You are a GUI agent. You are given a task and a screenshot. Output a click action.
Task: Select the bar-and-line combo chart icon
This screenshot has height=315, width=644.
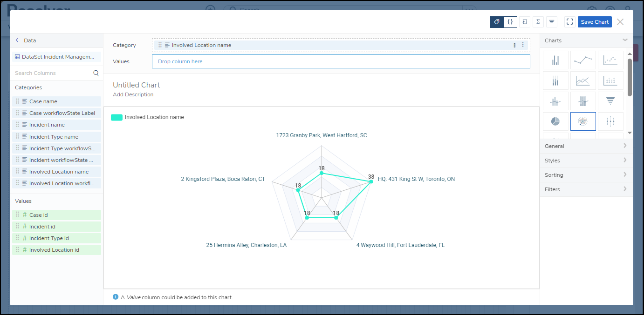point(555,101)
